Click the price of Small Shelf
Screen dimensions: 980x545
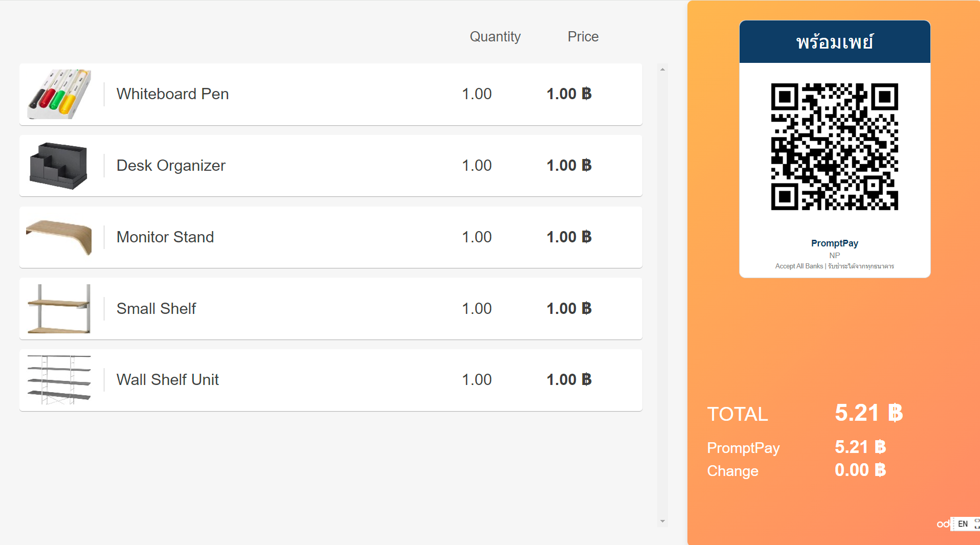click(569, 309)
